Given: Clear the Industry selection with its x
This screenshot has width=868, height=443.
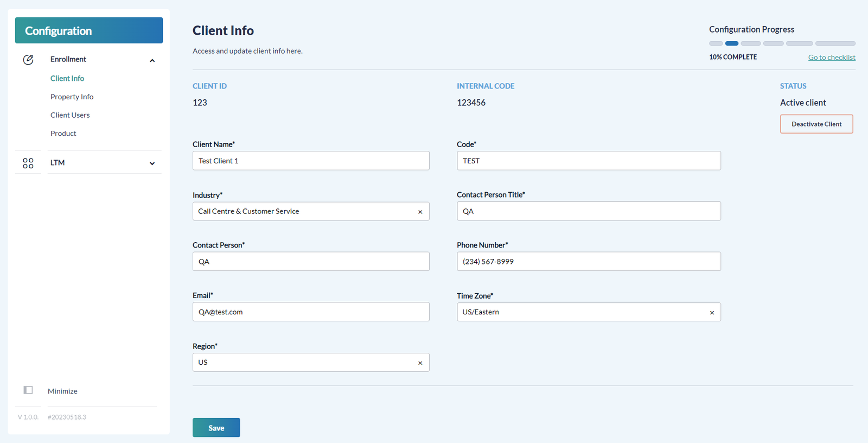Looking at the screenshot, I should (420, 212).
